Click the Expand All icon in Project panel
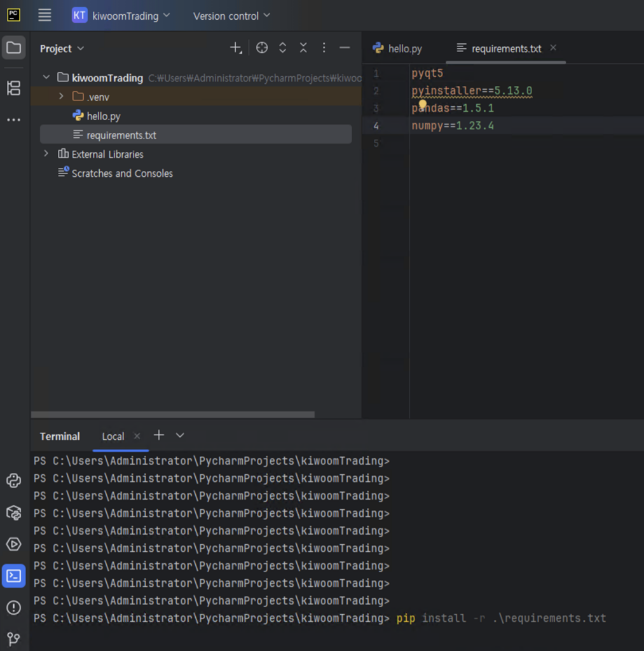Image resolution: width=644 pixels, height=651 pixels. (x=282, y=48)
